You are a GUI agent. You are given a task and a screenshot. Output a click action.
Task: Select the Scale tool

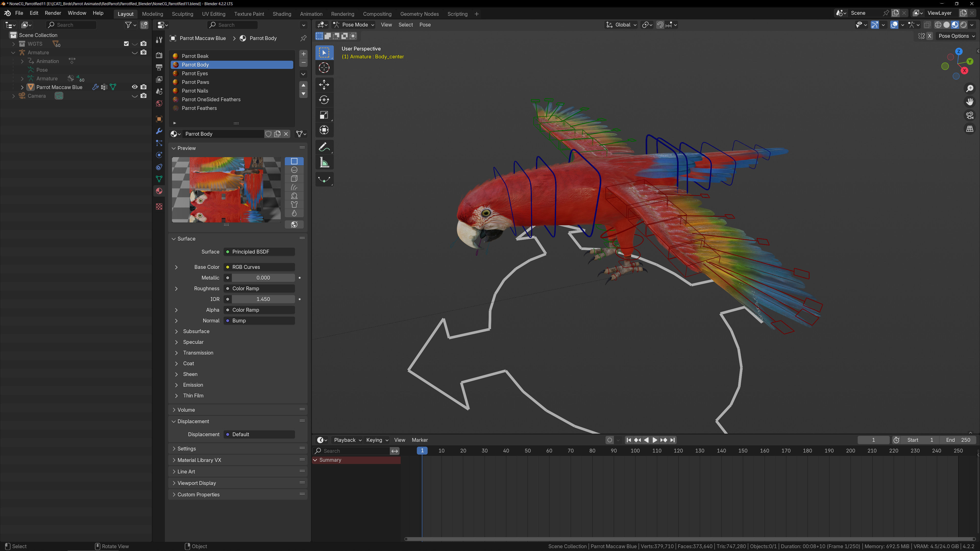click(x=324, y=115)
